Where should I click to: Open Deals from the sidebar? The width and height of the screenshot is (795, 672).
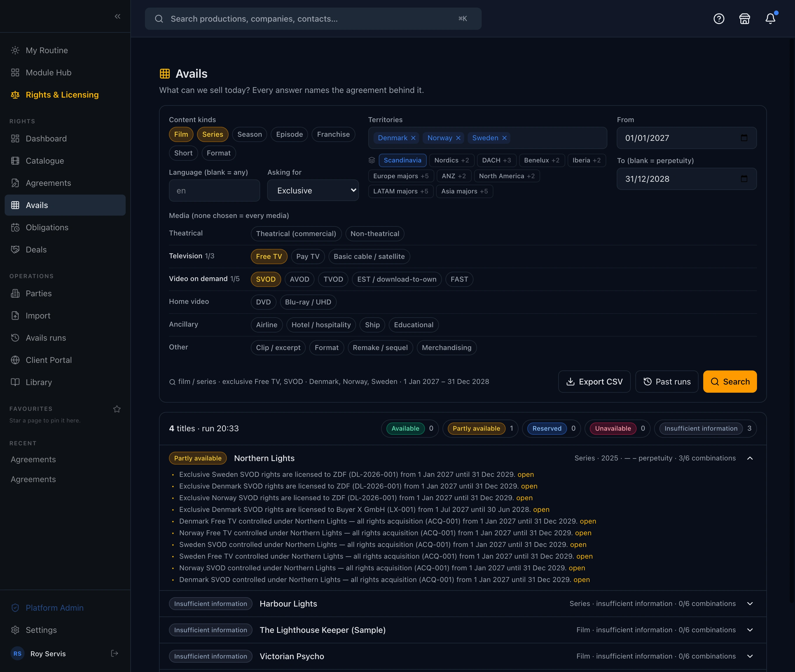click(65, 250)
